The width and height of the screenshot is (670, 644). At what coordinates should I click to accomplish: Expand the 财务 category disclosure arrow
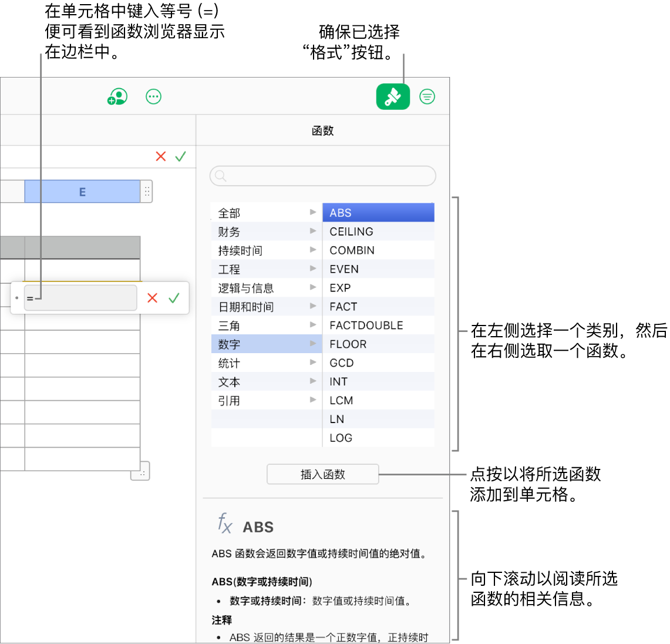coord(313,232)
